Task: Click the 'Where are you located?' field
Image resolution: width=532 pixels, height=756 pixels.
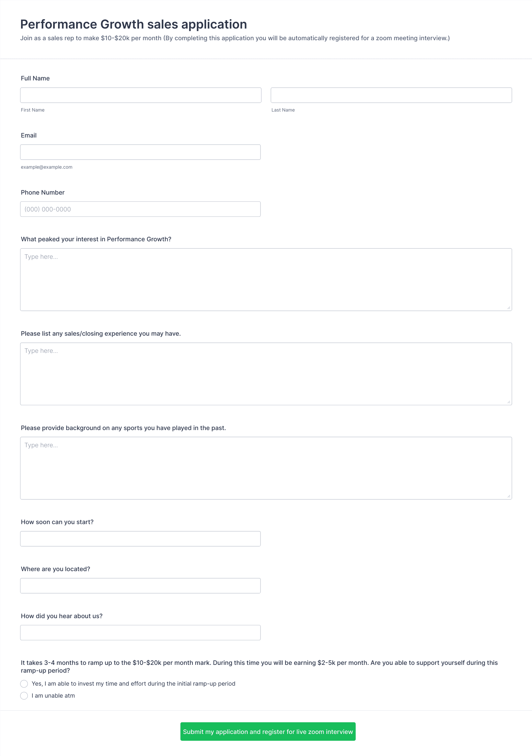Action: coord(141,586)
